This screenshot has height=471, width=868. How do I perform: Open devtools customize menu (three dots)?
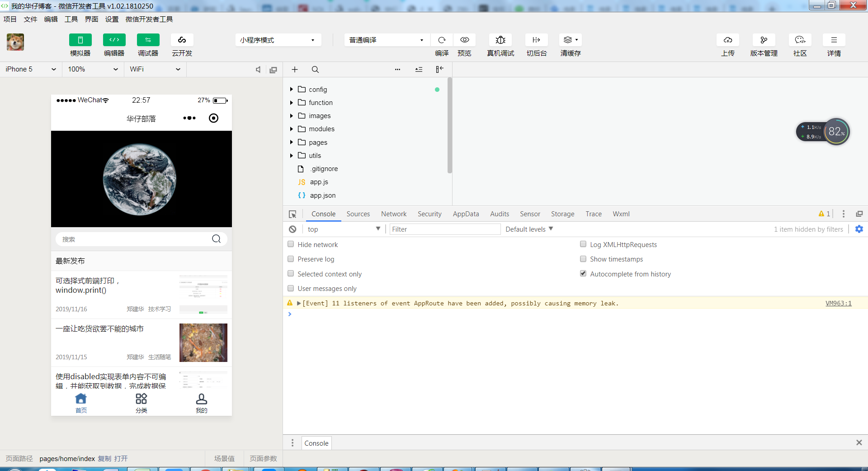pos(843,214)
